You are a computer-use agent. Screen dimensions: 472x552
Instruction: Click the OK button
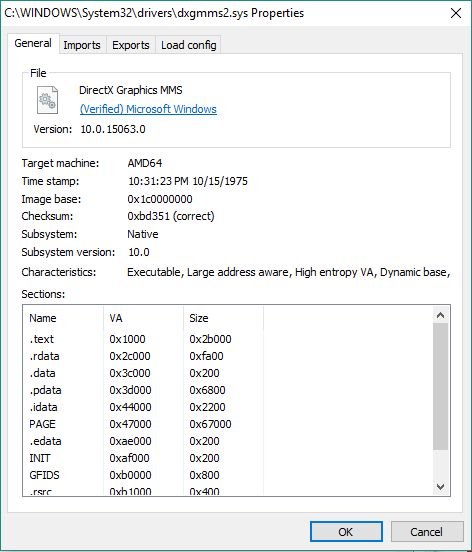click(x=346, y=532)
